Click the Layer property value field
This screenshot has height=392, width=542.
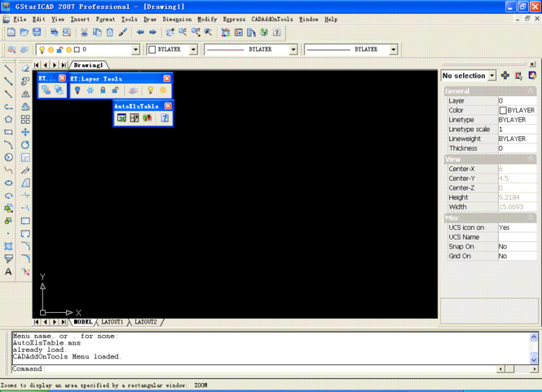click(517, 100)
